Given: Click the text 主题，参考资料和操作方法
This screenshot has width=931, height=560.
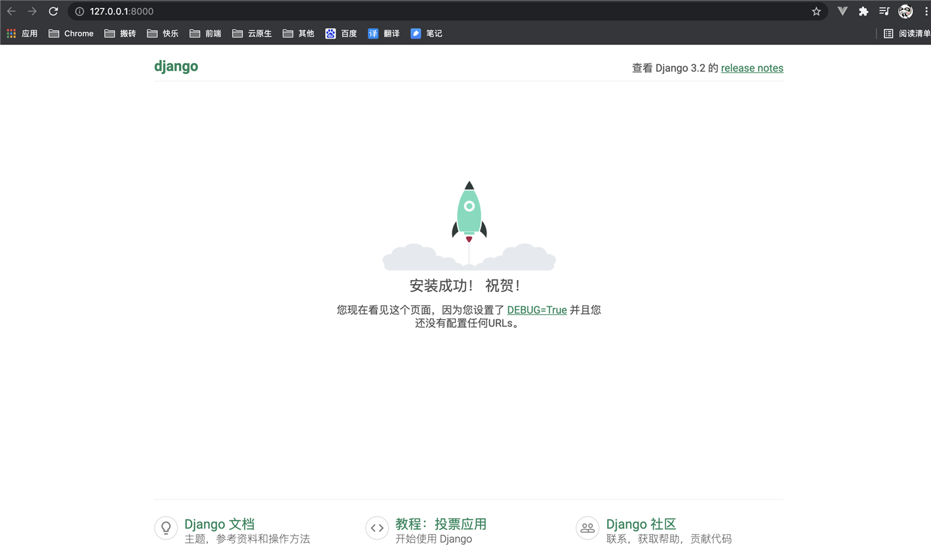Looking at the screenshot, I should point(247,539).
